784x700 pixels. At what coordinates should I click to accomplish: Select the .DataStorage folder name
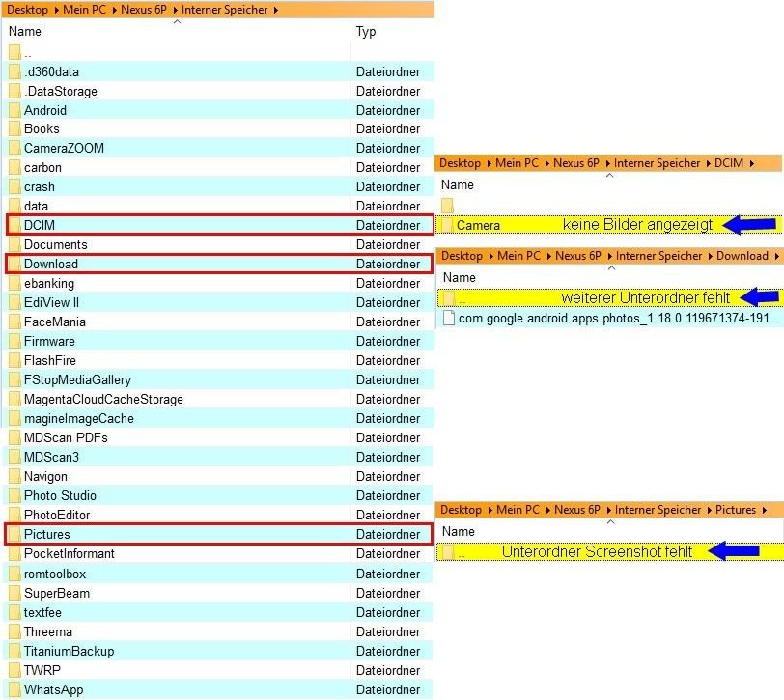pyautogui.click(x=61, y=91)
